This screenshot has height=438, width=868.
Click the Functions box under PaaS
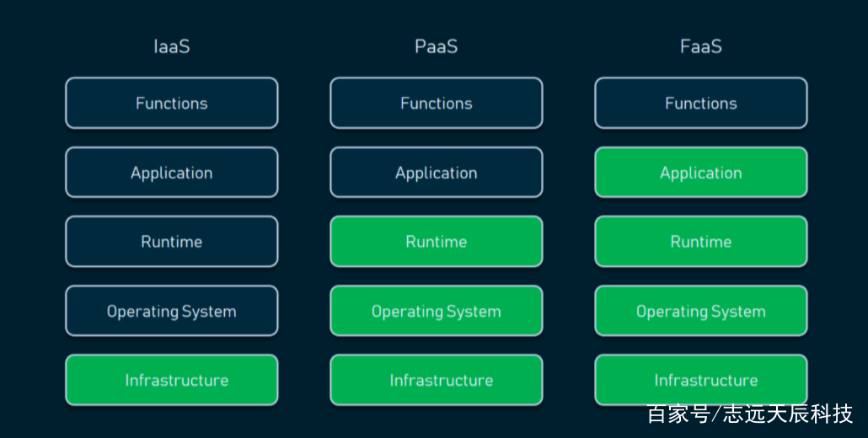pos(437,103)
